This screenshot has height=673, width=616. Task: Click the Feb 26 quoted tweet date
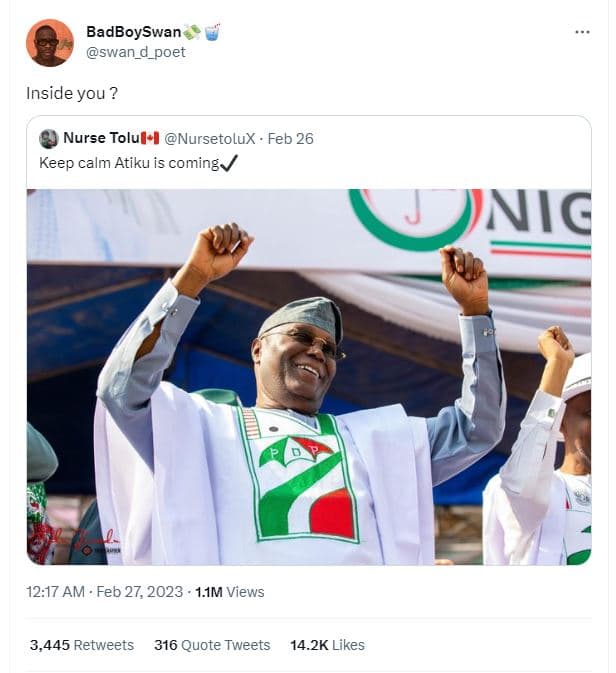pyautogui.click(x=291, y=139)
